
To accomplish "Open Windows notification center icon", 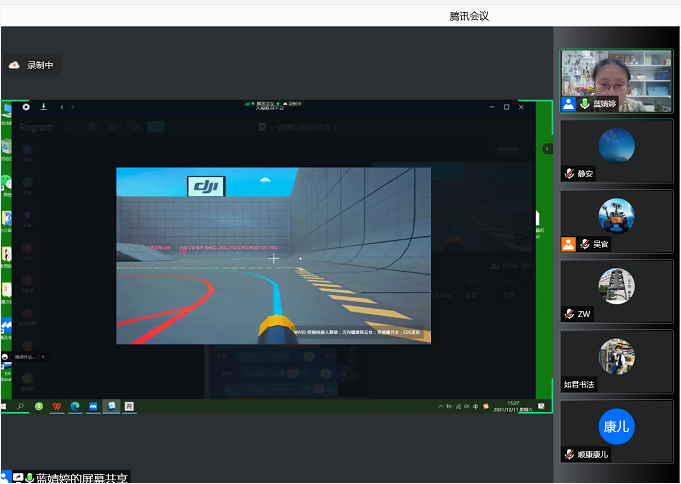I will tap(541, 406).
